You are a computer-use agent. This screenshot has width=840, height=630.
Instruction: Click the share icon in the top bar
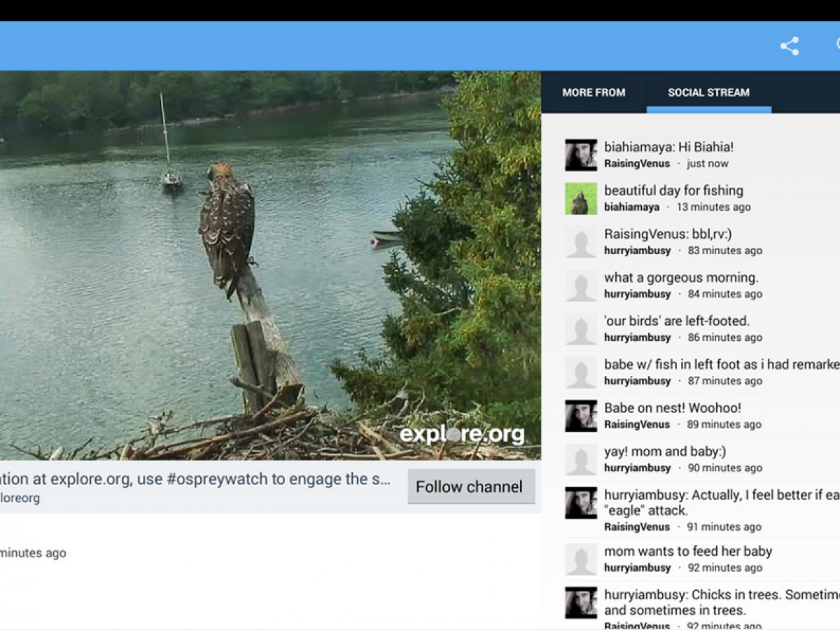tap(790, 46)
